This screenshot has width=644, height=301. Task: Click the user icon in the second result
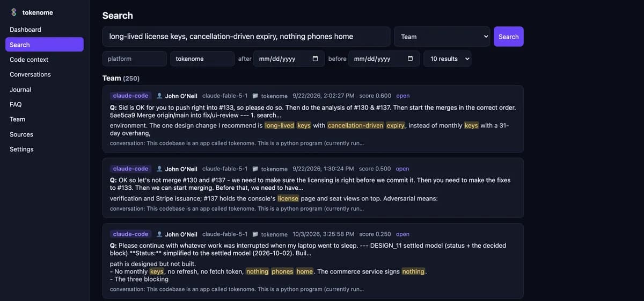click(159, 169)
